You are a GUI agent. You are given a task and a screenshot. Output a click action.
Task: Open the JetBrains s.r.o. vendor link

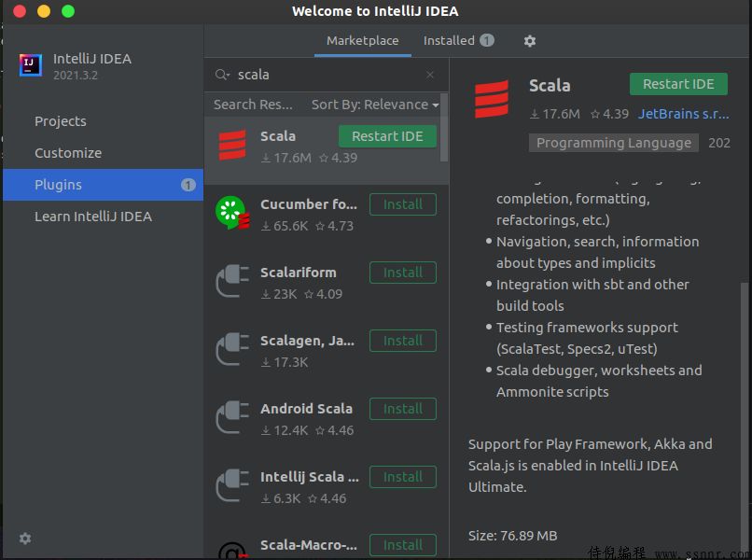[x=683, y=114]
